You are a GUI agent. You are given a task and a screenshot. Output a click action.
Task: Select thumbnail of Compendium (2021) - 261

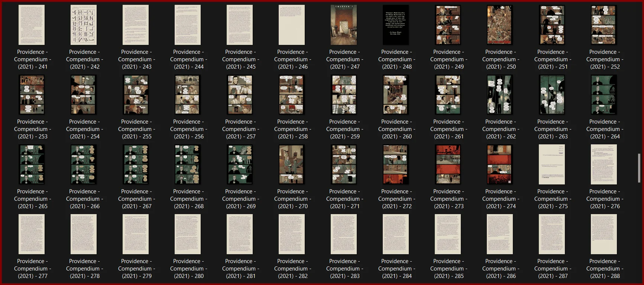448,95
